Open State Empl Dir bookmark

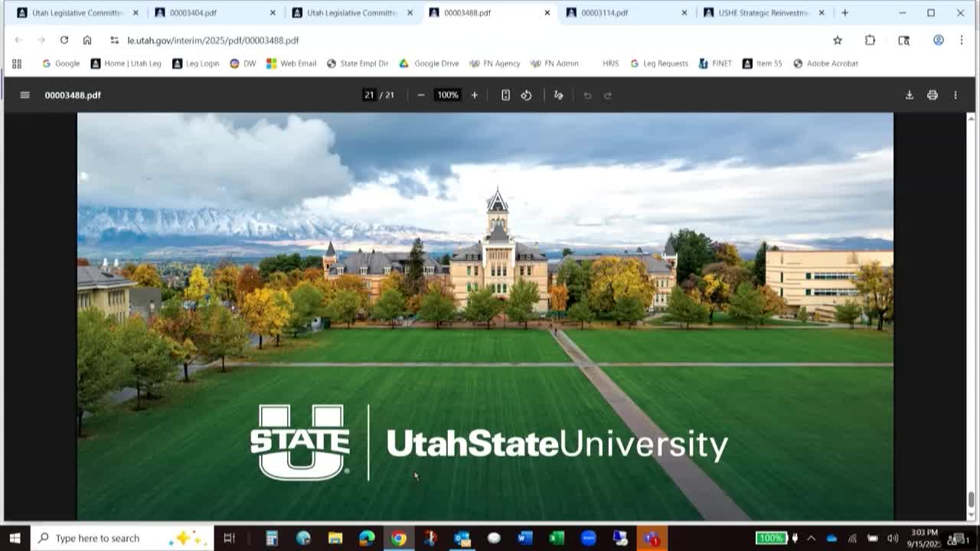point(358,64)
